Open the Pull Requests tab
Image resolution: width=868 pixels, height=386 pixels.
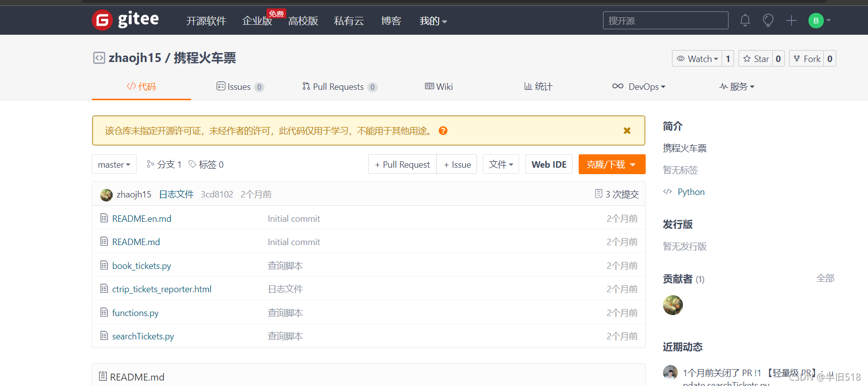340,86
